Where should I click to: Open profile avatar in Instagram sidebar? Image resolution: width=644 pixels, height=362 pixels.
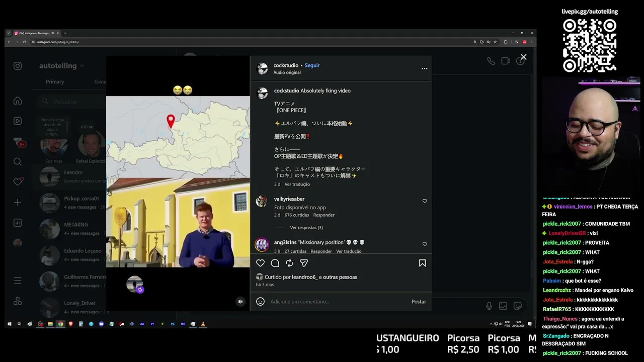(18, 243)
